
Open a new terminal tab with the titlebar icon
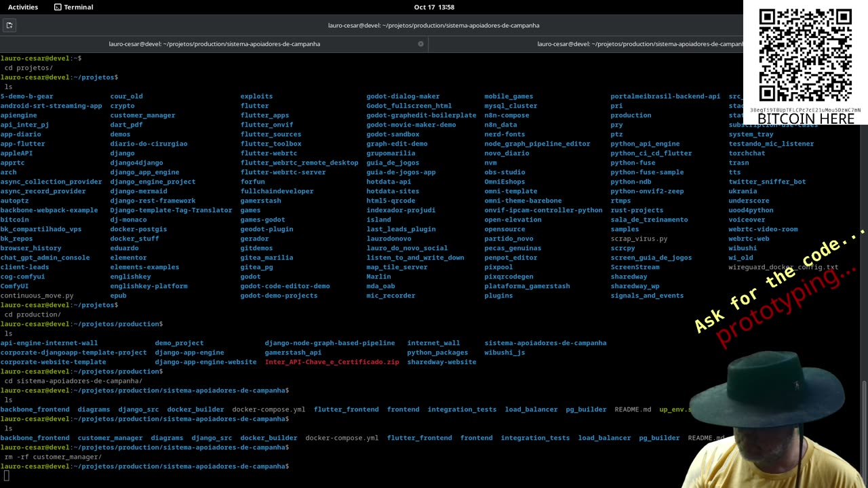click(x=9, y=25)
